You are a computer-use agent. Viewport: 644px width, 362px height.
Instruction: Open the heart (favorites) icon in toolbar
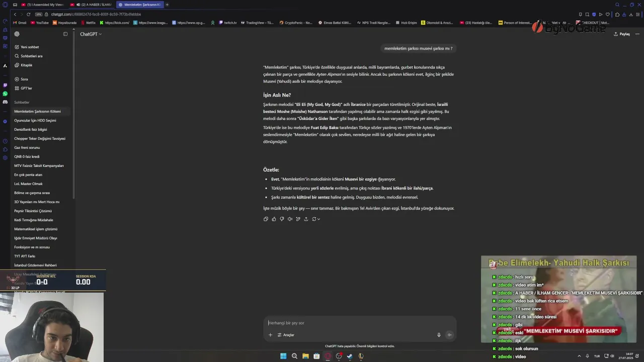tap(608, 14)
